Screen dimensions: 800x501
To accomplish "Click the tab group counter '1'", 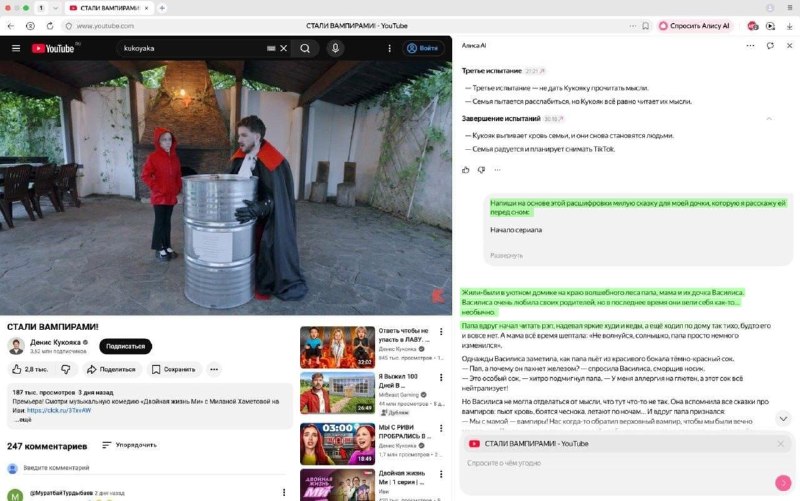I will [41, 8].
